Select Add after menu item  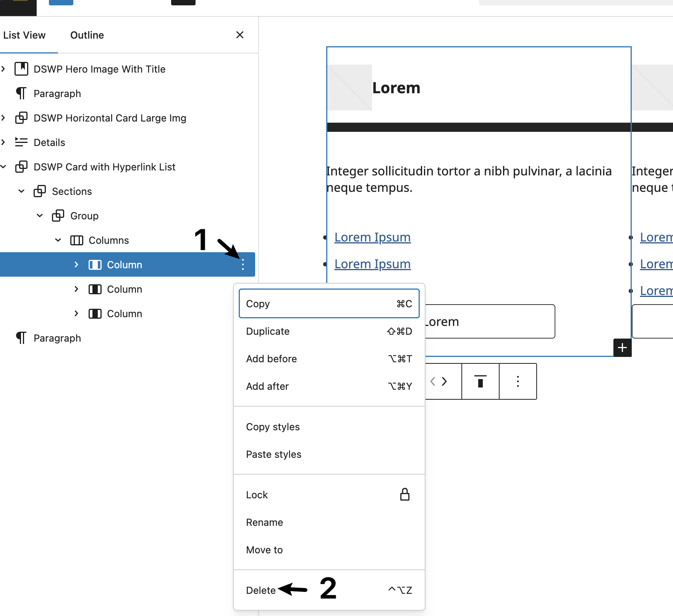pyautogui.click(x=329, y=386)
